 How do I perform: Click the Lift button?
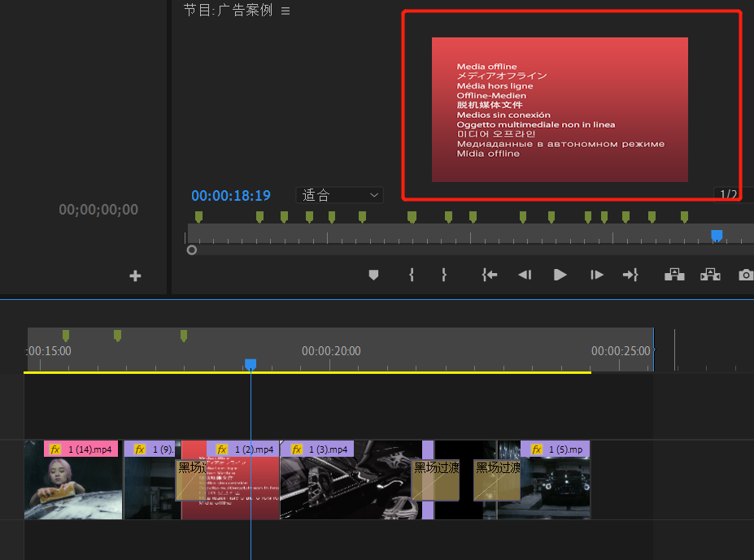(674, 276)
